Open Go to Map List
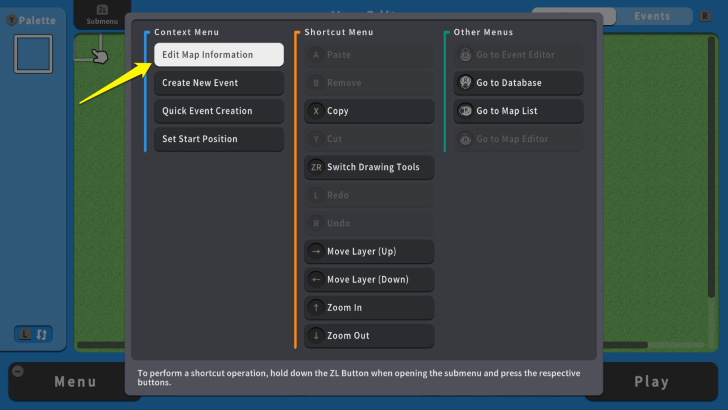This screenshot has width=728, height=410. (518, 111)
